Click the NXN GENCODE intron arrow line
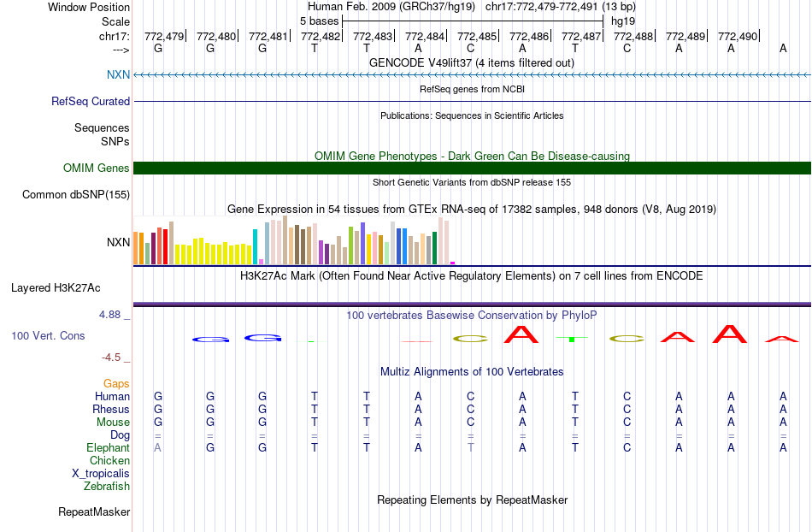Image resolution: width=812 pixels, height=532 pixels. (x=472, y=75)
